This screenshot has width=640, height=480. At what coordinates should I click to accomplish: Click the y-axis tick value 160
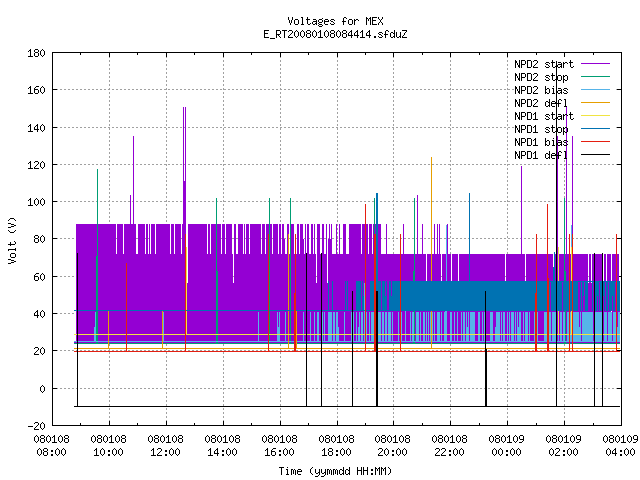tap(36, 90)
